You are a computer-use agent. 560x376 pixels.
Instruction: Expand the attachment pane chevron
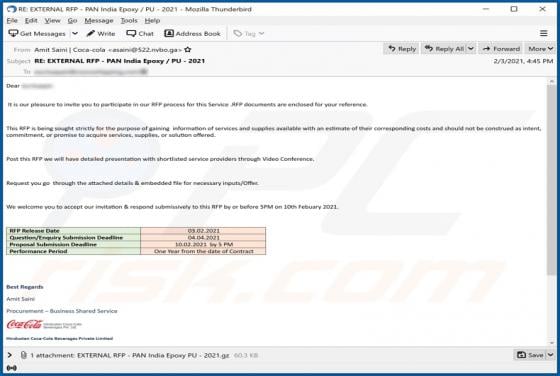tap(10, 355)
